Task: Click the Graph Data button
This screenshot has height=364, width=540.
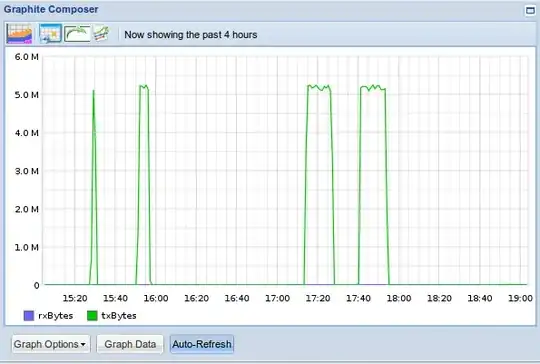Action: tap(130, 344)
